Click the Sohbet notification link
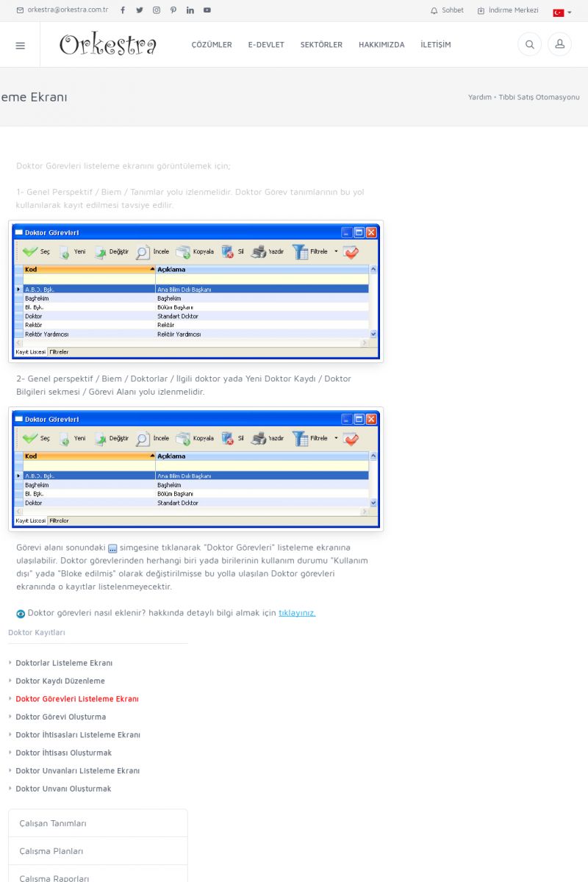Viewport: 588px width, 882px height. coord(447,10)
